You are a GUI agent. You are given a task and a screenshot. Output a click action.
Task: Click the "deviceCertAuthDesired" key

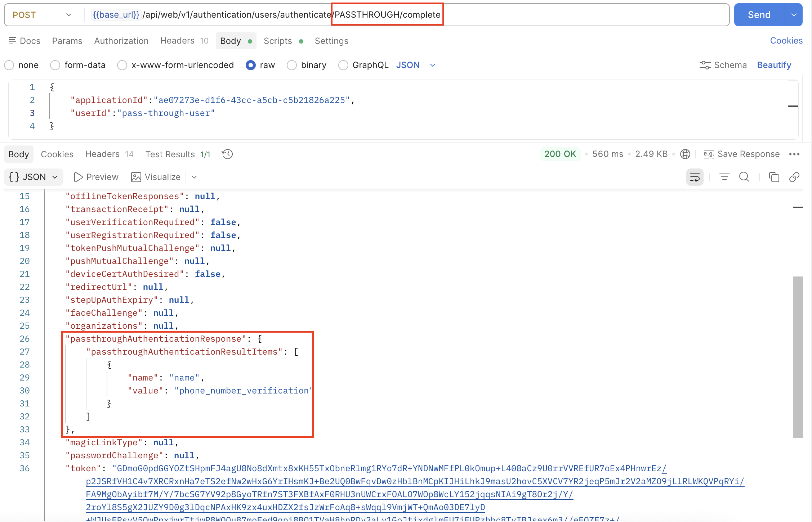tap(125, 274)
